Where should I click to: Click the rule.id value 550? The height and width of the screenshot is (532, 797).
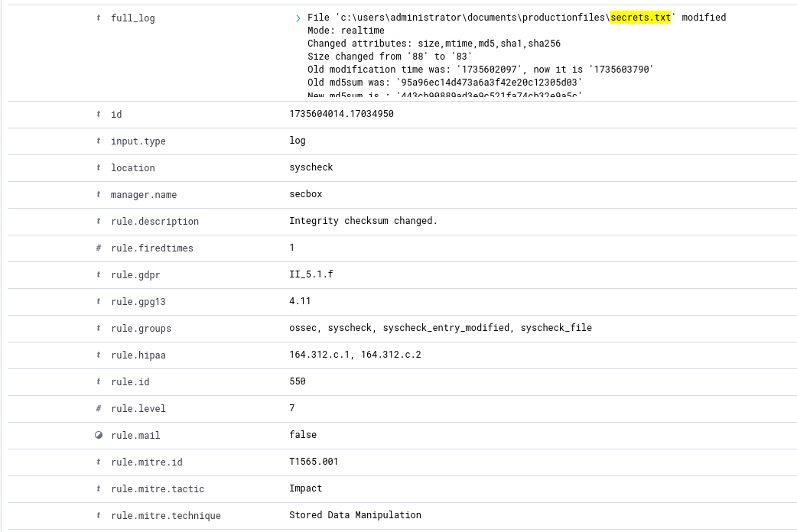[298, 381]
